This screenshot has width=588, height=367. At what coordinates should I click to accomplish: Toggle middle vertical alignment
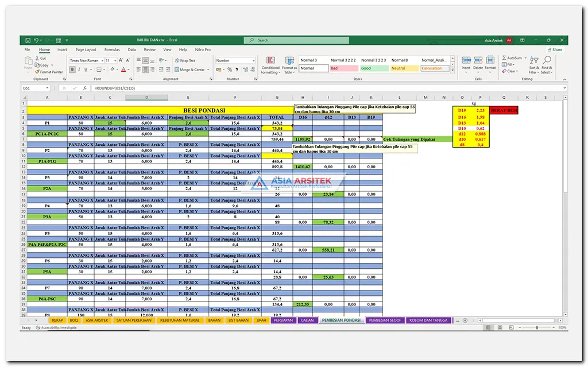145,60
